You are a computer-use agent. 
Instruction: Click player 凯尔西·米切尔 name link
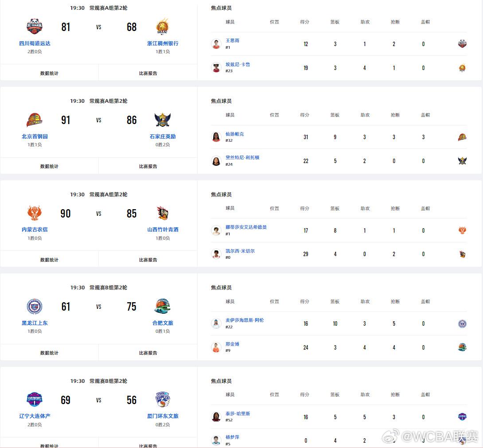pyautogui.click(x=240, y=251)
